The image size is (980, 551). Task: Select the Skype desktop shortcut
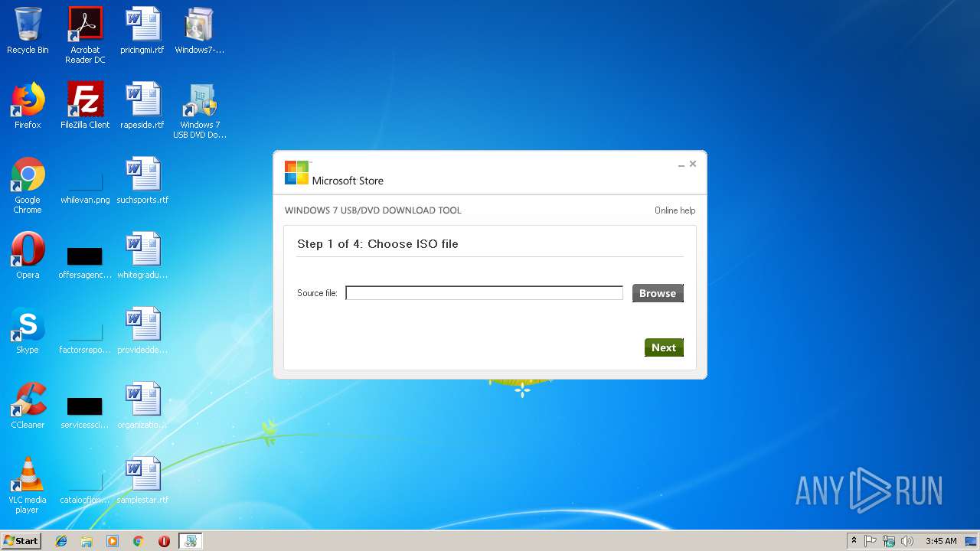point(28,331)
